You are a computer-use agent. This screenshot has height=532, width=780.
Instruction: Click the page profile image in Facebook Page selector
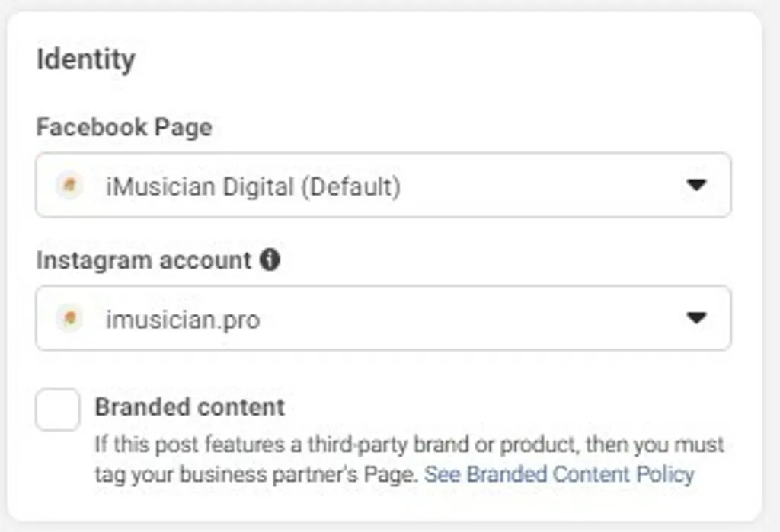pyautogui.click(x=69, y=184)
